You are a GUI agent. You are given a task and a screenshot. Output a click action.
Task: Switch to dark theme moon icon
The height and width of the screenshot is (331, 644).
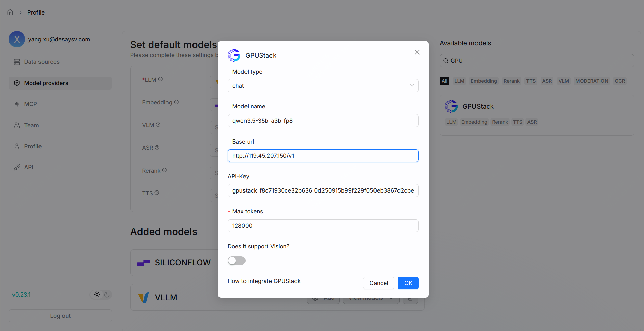[x=107, y=295]
